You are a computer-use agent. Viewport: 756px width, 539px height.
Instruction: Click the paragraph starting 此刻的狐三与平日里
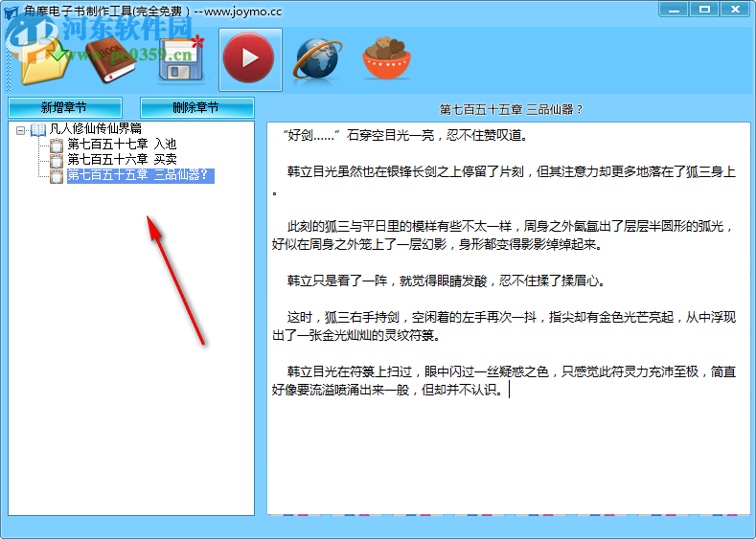click(503, 236)
